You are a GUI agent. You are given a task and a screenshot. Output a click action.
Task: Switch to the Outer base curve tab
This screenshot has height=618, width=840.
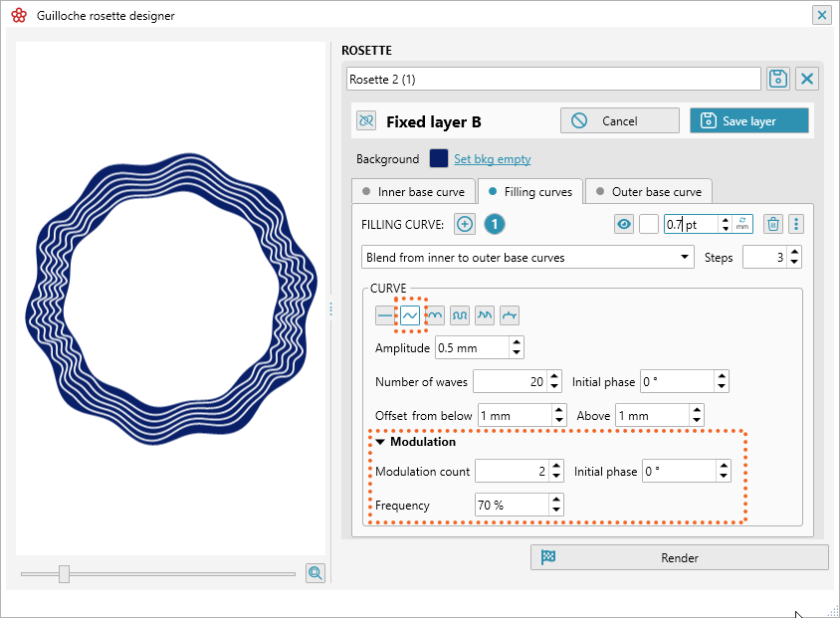pos(652,191)
